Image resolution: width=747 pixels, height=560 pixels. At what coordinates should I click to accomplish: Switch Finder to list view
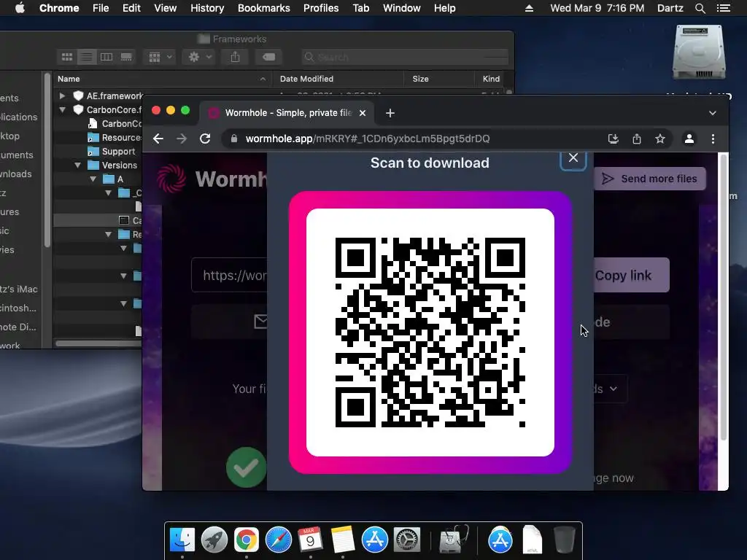87,57
